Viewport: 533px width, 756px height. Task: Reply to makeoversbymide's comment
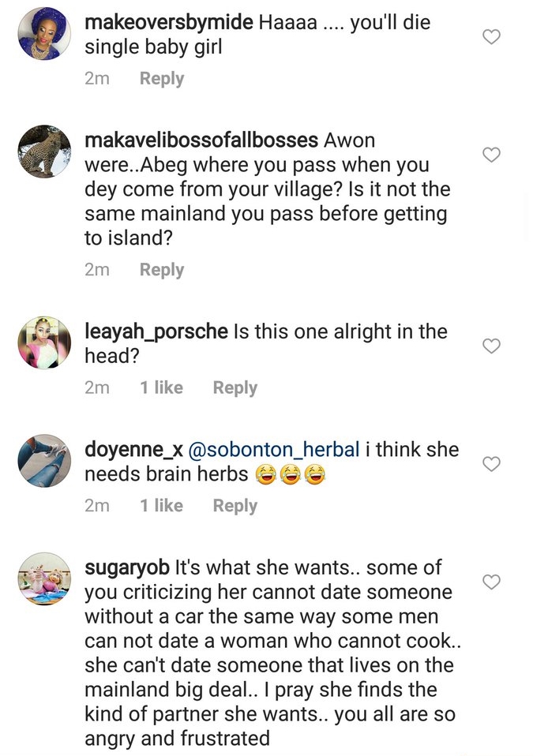[x=161, y=79]
